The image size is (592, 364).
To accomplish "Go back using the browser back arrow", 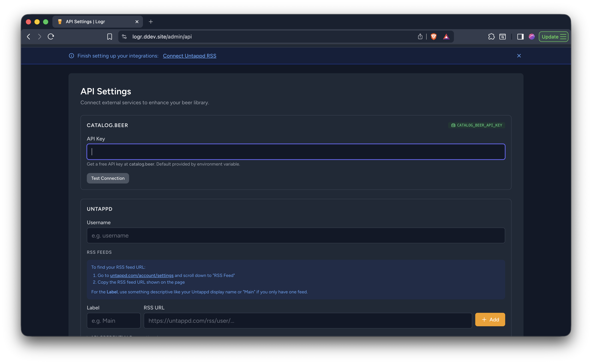I will pos(29,37).
